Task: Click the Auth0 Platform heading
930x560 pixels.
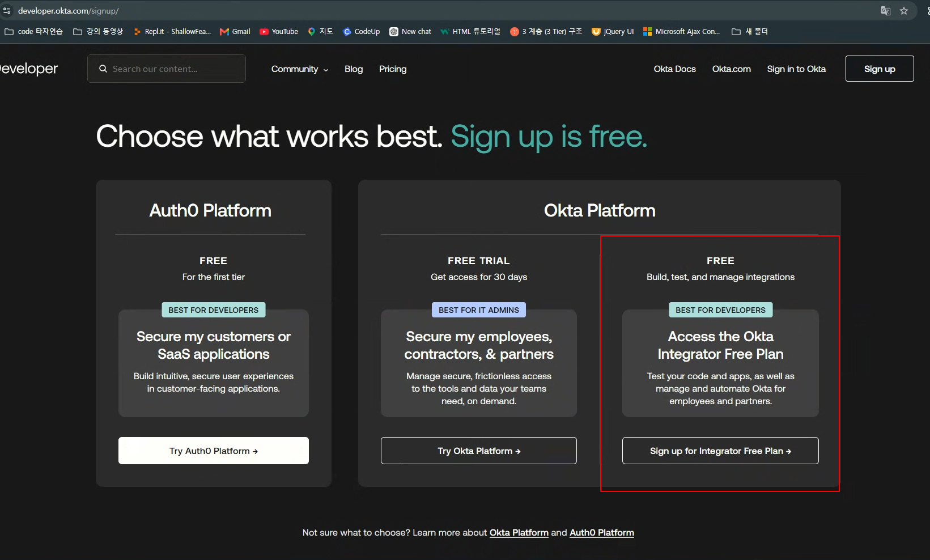Action: [x=210, y=210]
